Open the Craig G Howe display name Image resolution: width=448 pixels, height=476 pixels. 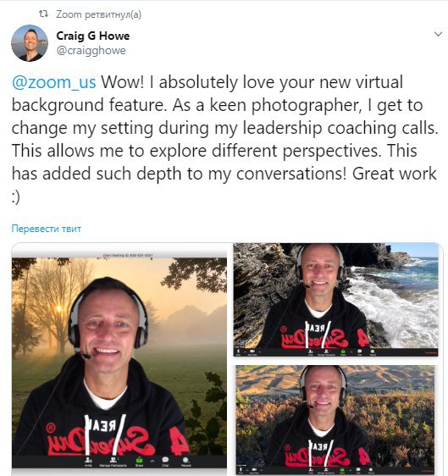point(93,36)
